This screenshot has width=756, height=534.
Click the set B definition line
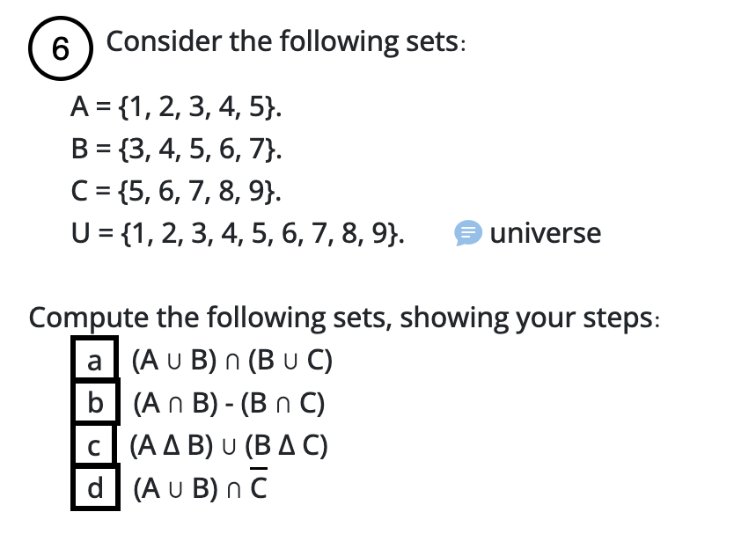(177, 149)
